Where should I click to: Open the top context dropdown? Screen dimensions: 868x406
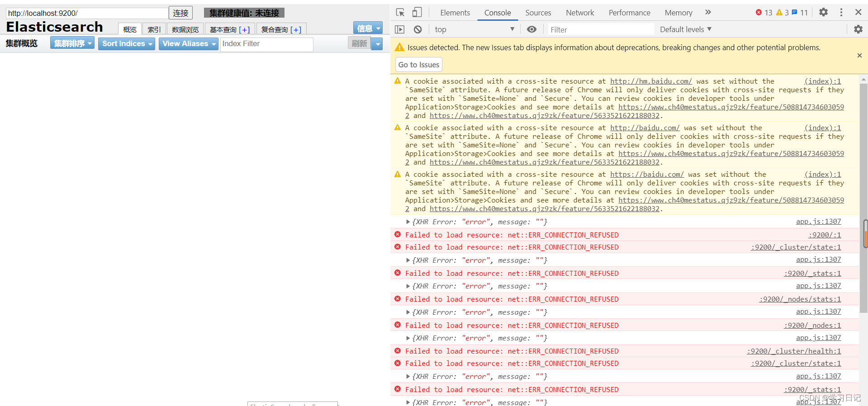pos(474,29)
